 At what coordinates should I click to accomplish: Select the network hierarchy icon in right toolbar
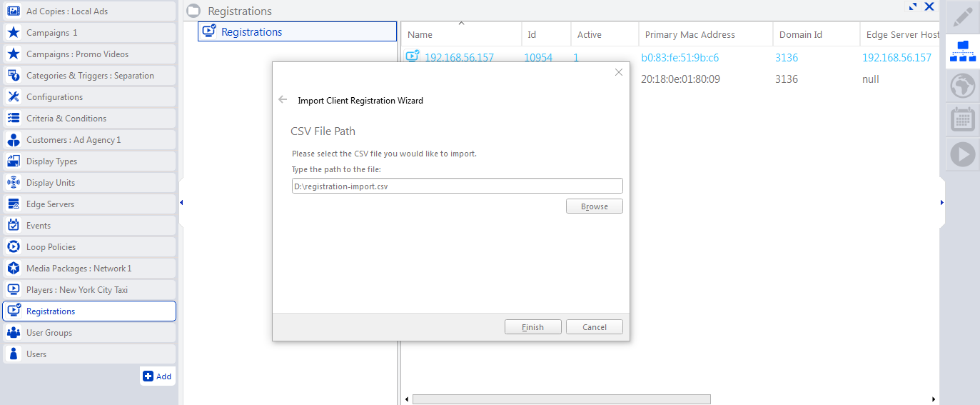(x=962, y=51)
